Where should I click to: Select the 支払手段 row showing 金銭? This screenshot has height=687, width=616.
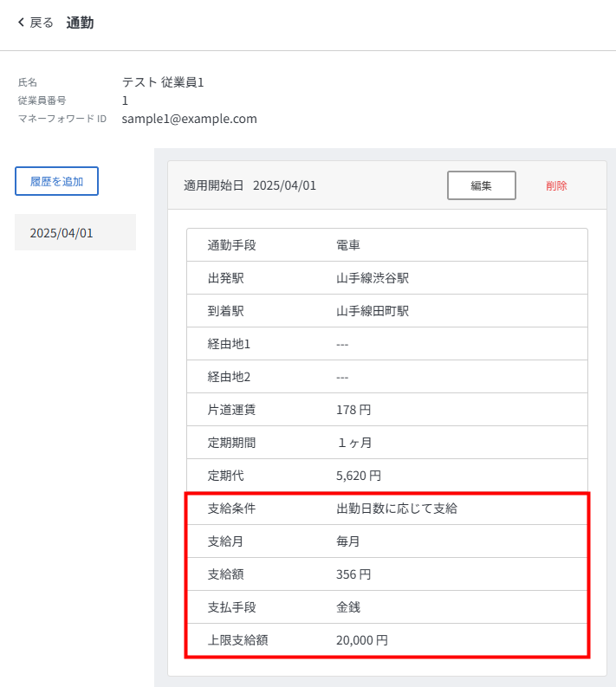pos(386,607)
